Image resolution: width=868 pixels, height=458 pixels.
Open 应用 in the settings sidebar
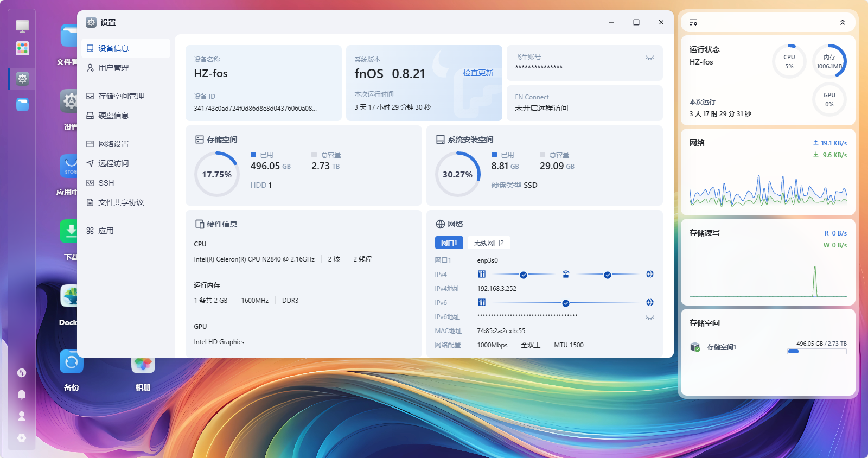pos(126,231)
